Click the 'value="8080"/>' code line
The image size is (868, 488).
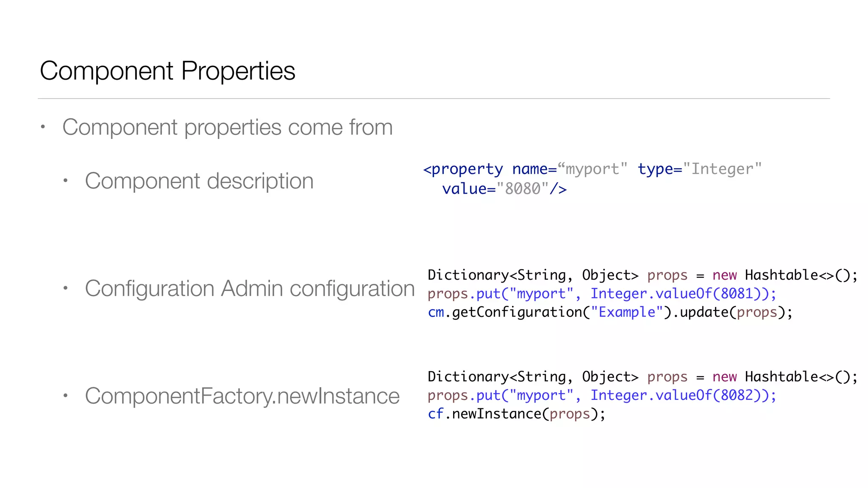[x=504, y=189]
